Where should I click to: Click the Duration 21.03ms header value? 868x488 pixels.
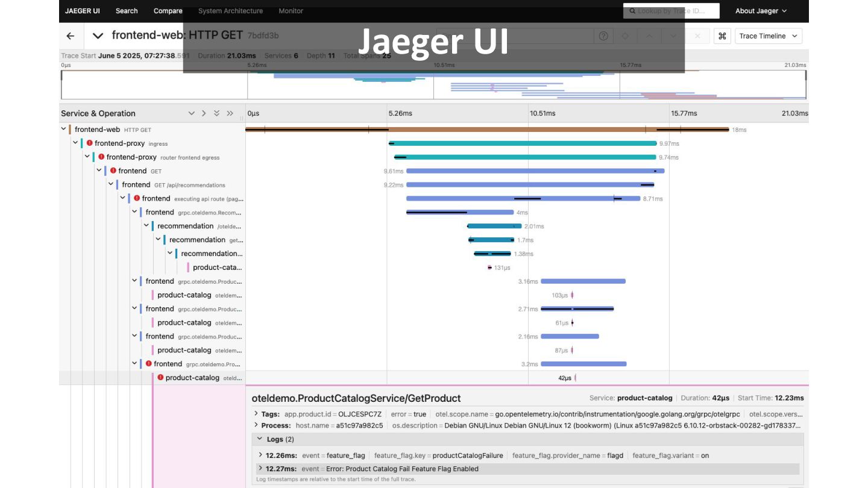coord(242,55)
